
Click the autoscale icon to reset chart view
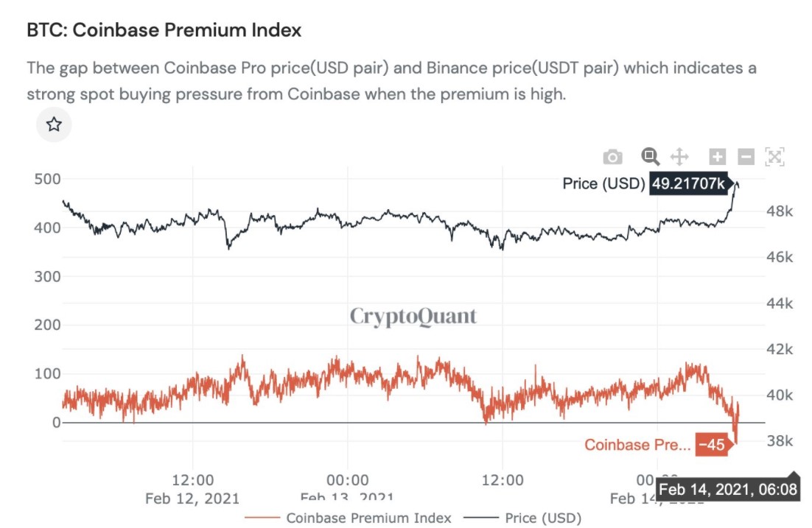(774, 156)
